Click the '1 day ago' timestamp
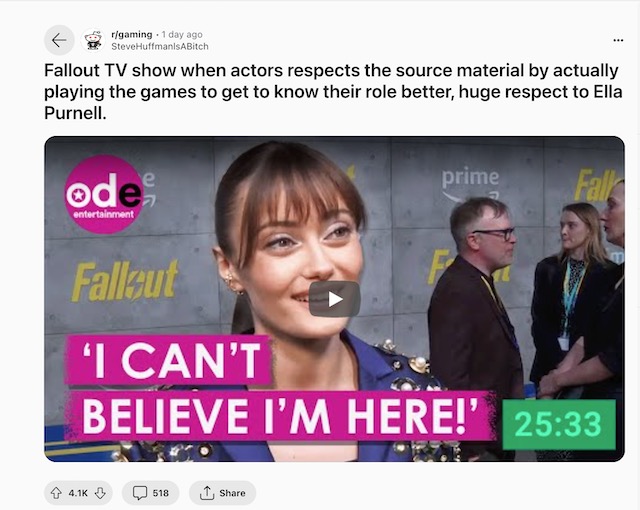 click(x=182, y=35)
